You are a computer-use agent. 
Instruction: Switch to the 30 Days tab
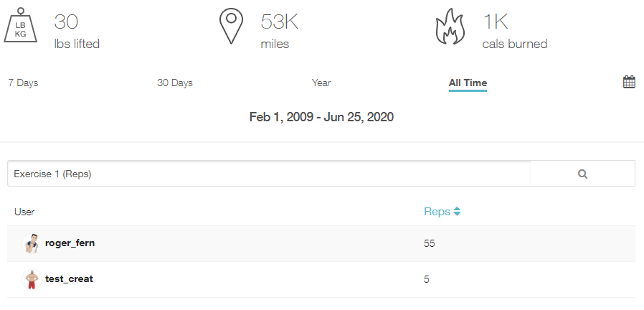(x=175, y=83)
